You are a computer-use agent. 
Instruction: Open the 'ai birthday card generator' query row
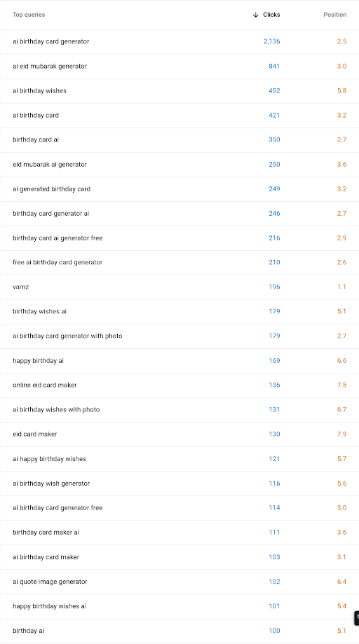pos(179,41)
